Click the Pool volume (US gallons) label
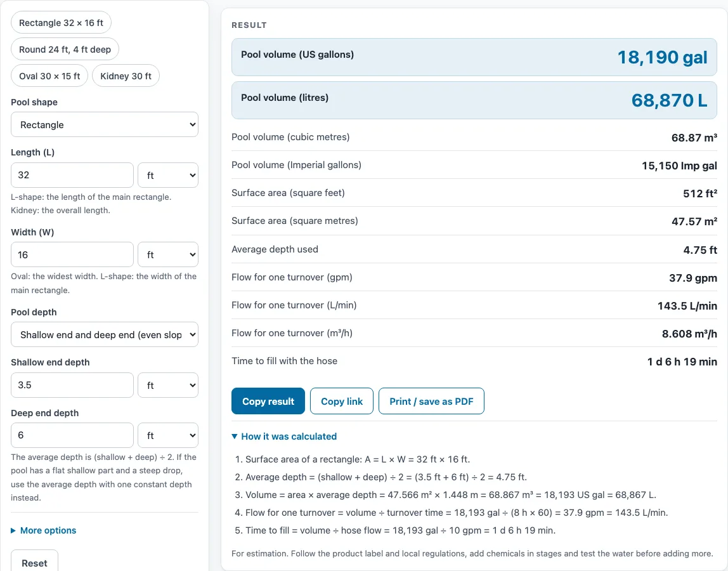 click(297, 55)
